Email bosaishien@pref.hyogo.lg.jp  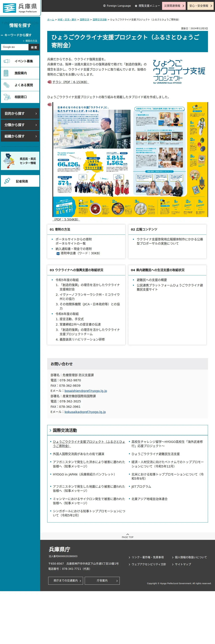click(x=86, y=391)
